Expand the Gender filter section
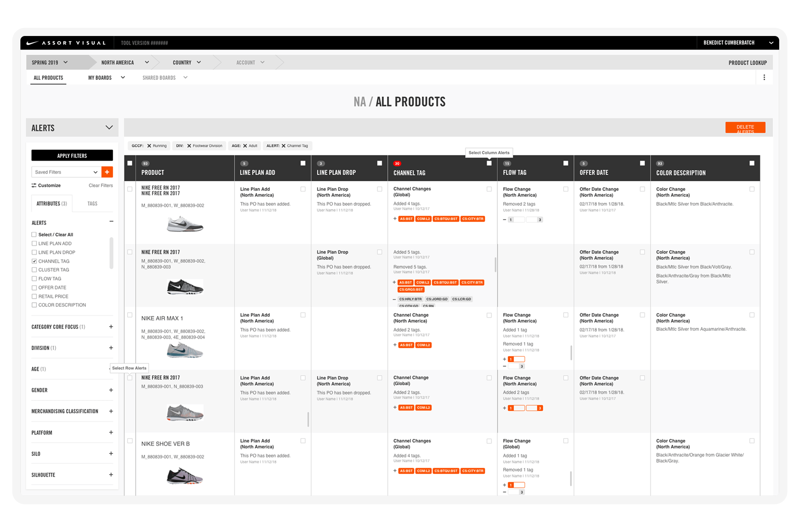The image size is (800, 532). [111, 390]
